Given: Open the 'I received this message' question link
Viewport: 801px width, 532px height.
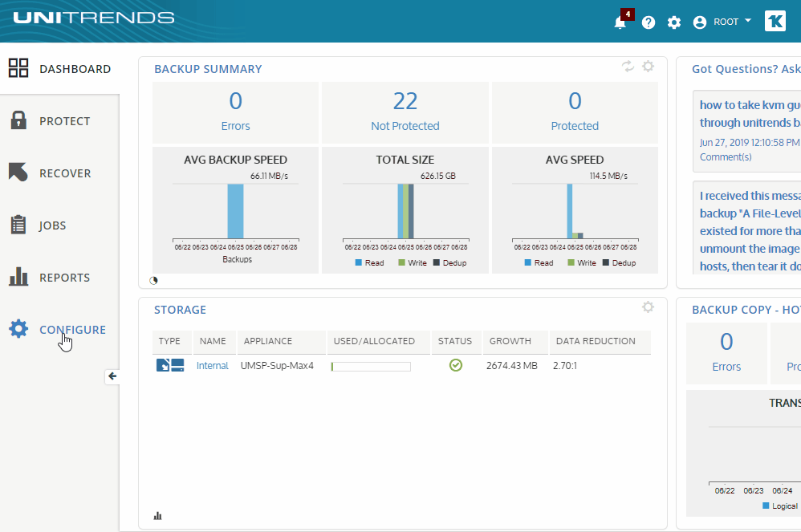Looking at the screenshot, I should tap(750, 231).
